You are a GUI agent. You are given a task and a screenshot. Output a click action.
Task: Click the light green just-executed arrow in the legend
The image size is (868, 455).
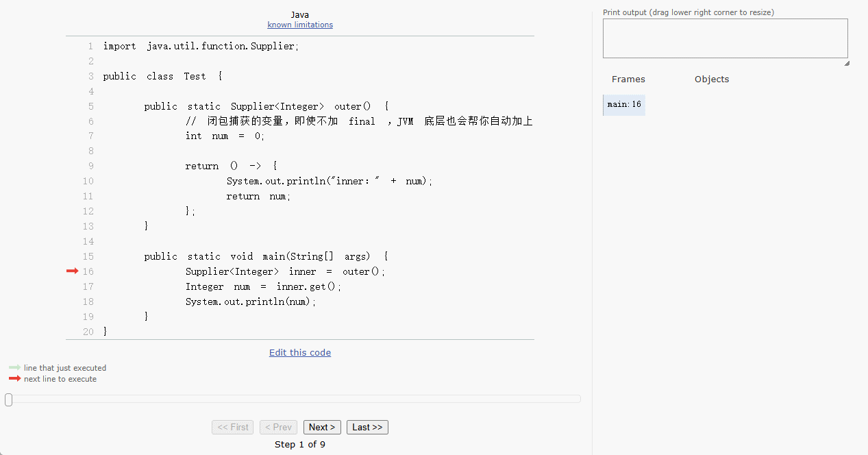click(x=14, y=368)
